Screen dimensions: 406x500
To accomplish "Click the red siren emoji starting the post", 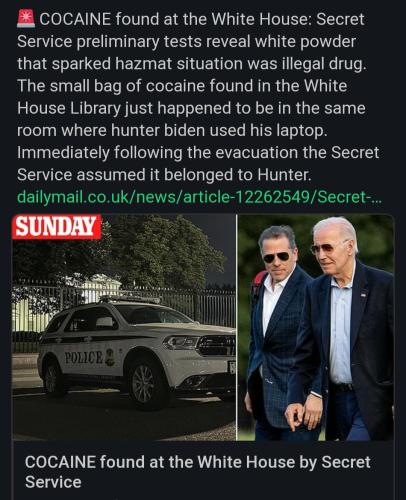I will [x=26, y=19].
